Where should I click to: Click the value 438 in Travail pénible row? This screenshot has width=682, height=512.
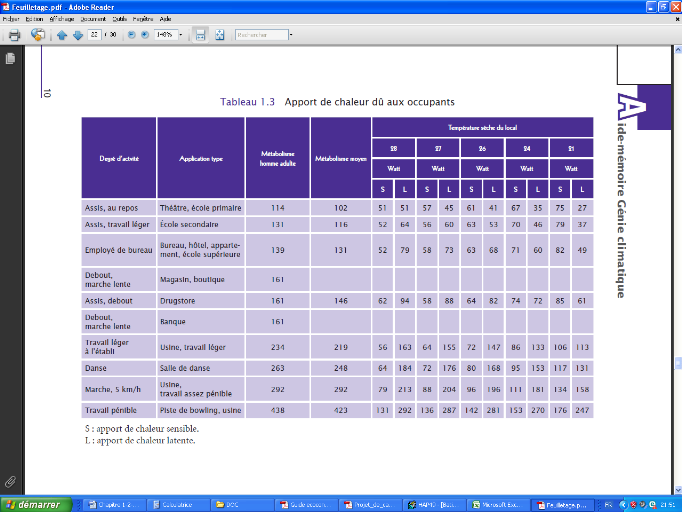[277, 410]
